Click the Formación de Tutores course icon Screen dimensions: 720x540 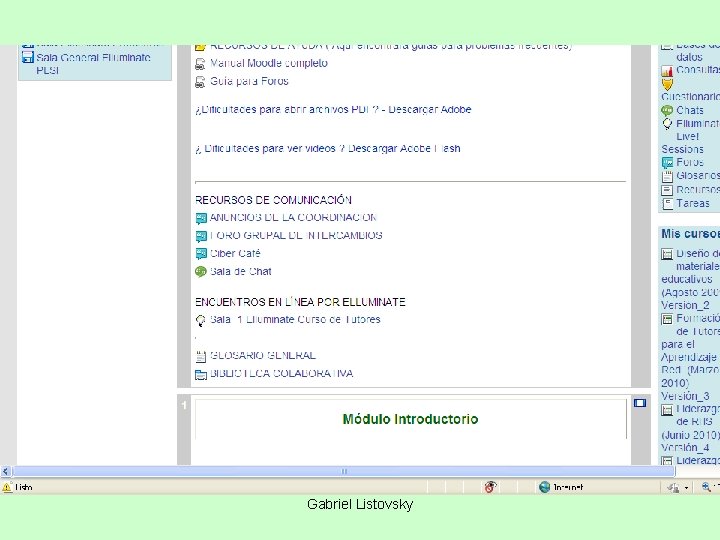pyautogui.click(x=667, y=319)
